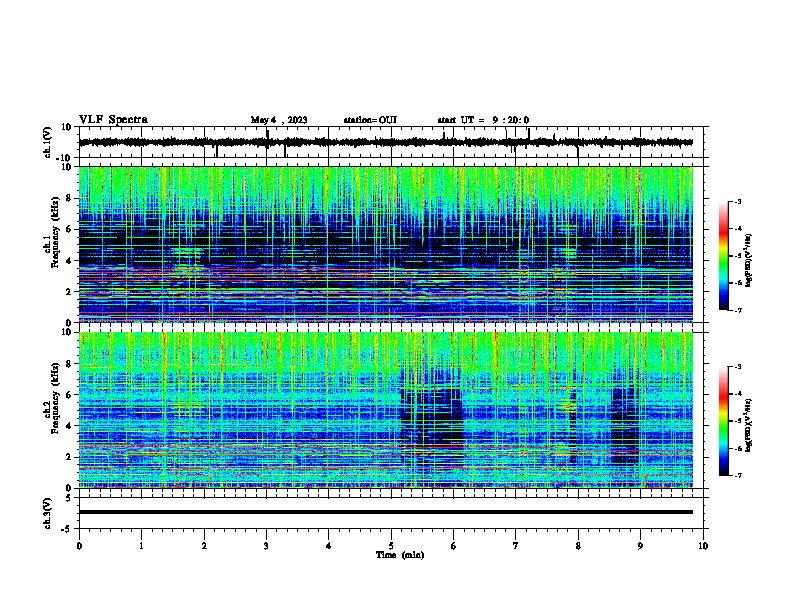Click the "4" kHz tick on ch.1 frequency axis

70,261
